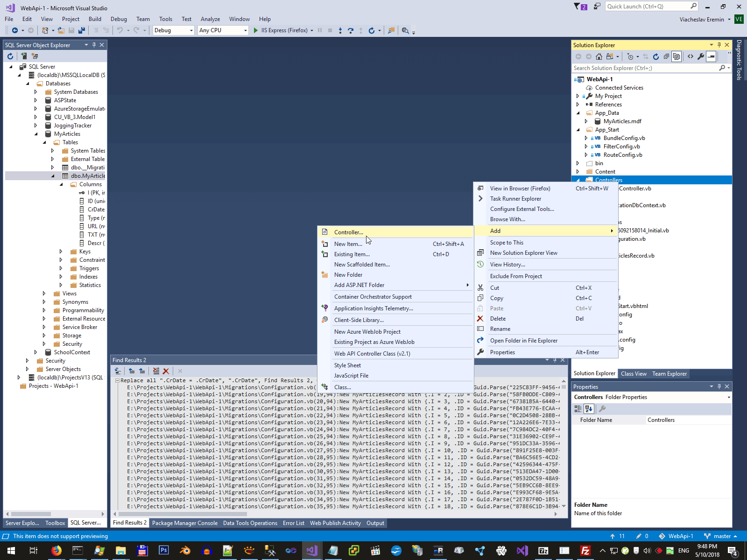Click the Search Solution Explorer field
The image size is (747, 560).
651,68
